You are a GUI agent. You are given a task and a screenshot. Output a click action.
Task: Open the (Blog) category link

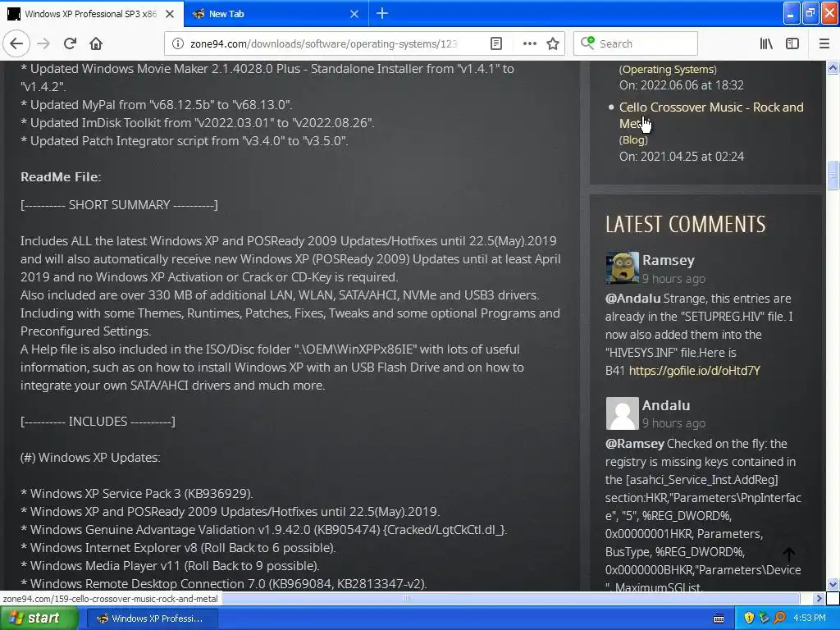(633, 139)
